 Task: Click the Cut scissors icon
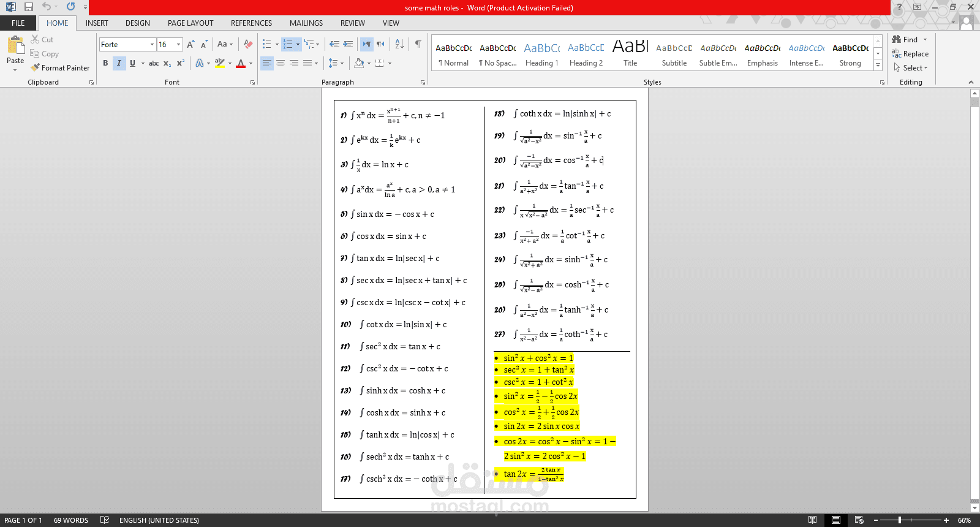click(36, 39)
